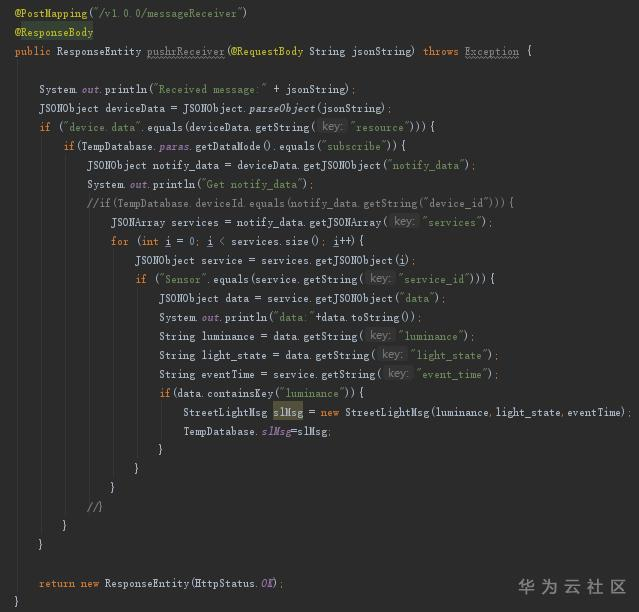Click the for keyword of the loop
This screenshot has width=639, height=612.
[x=120, y=241]
